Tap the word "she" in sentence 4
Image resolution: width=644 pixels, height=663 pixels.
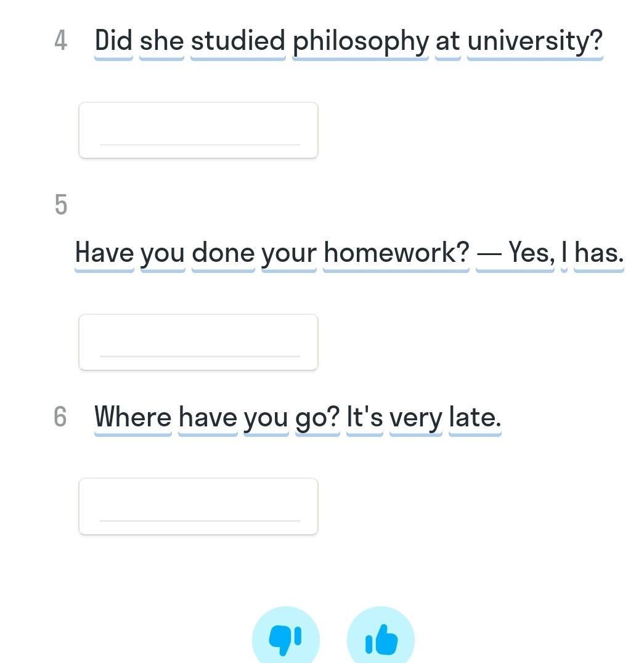(161, 41)
